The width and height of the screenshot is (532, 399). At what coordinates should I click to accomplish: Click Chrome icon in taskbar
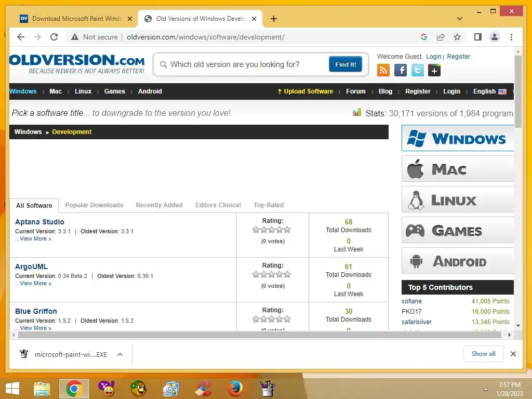coord(74,389)
